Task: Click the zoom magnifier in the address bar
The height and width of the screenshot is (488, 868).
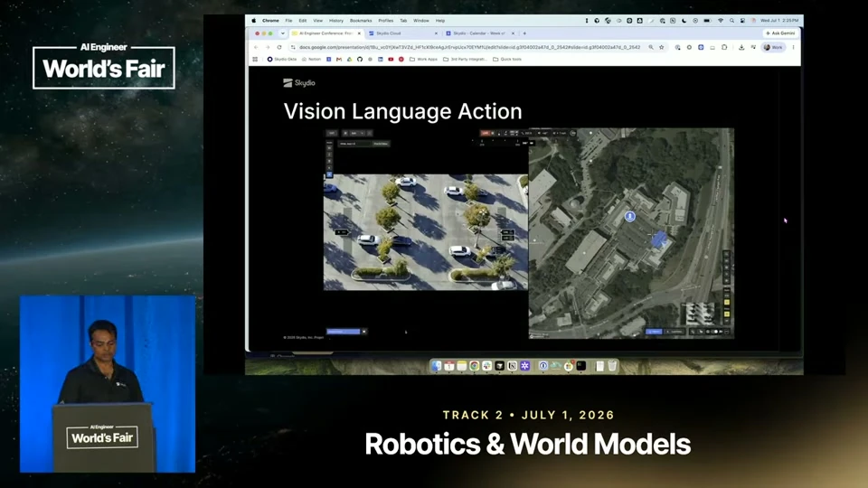Action: pos(651,47)
